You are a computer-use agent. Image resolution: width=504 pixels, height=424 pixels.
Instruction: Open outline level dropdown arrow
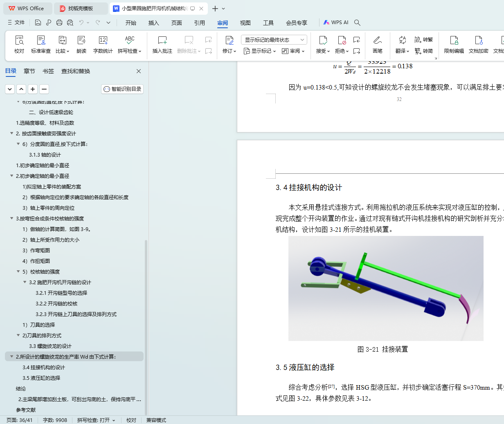(x=10, y=89)
